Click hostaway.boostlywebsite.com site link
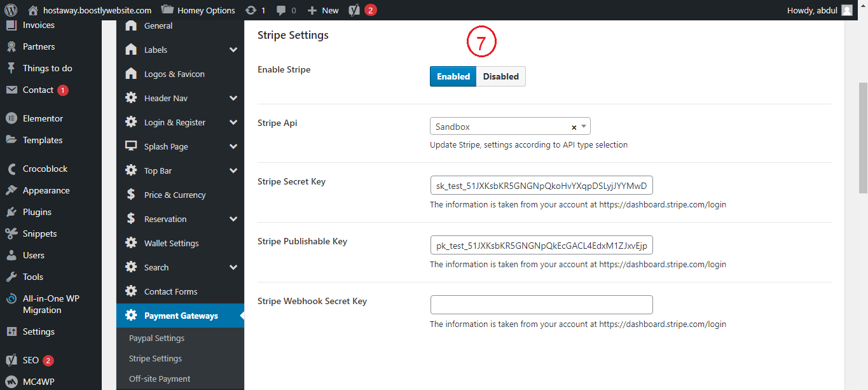868x390 pixels. pos(97,10)
